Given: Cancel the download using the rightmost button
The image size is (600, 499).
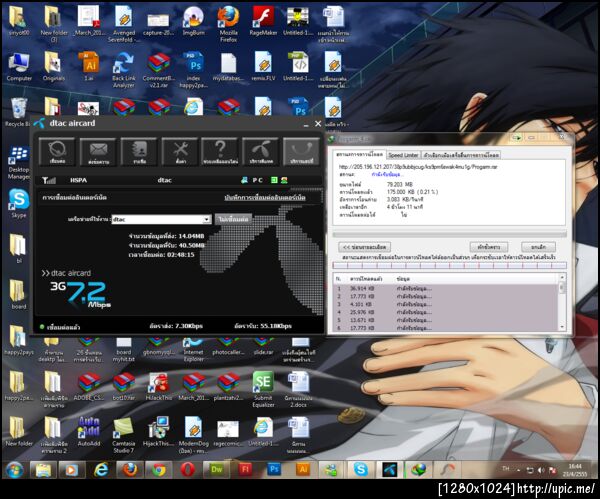Looking at the screenshot, I should pyautogui.click(x=538, y=247).
